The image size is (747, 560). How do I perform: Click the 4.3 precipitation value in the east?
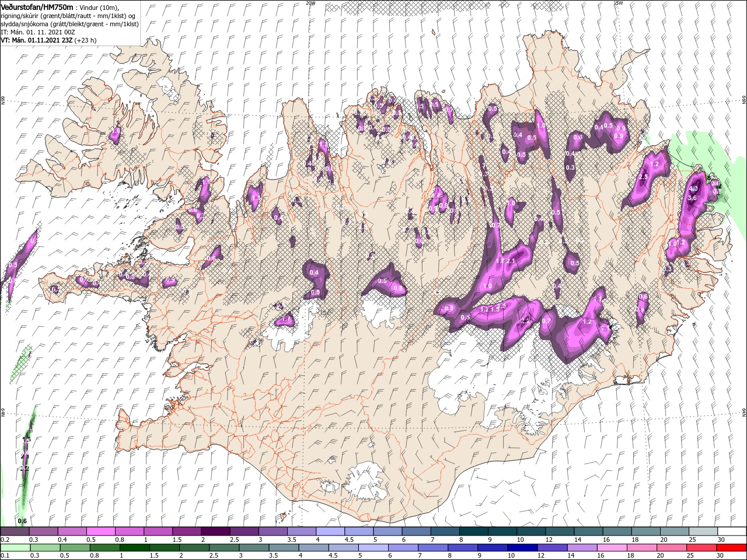pyautogui.click(x=693, y=189)
